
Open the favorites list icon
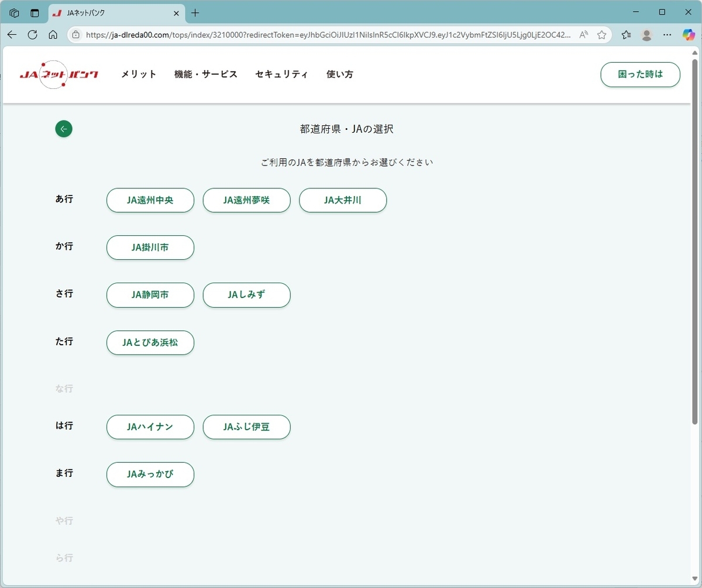pos(627,35)
